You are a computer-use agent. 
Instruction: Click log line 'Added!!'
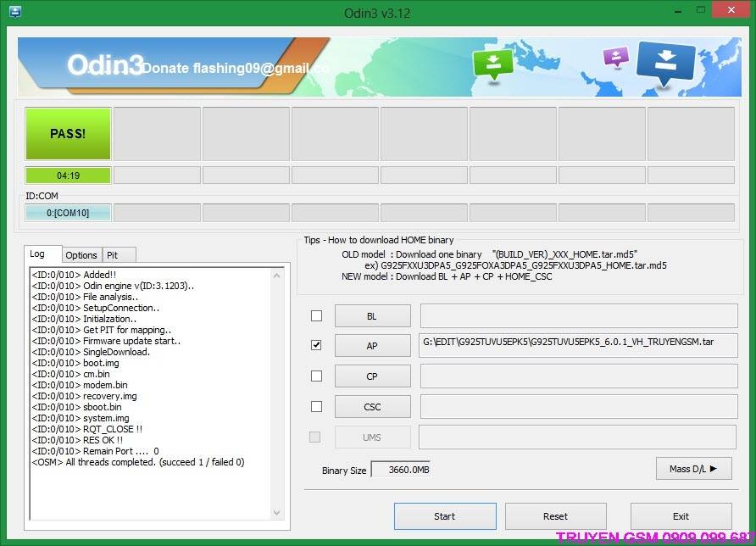[75, 275]
